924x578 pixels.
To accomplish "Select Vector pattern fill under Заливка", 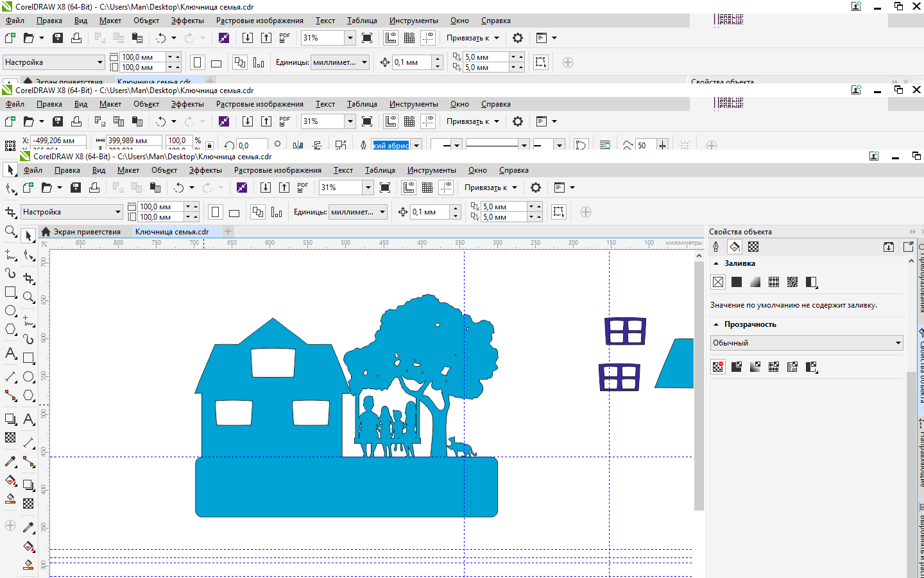I will 774,282.
